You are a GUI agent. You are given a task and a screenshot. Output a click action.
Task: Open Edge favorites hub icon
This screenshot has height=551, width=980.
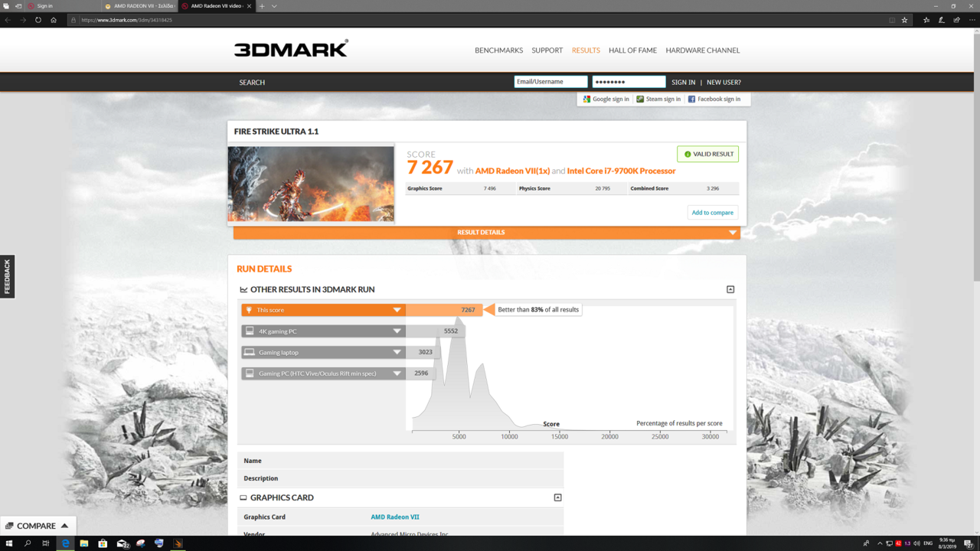[926, 20]
